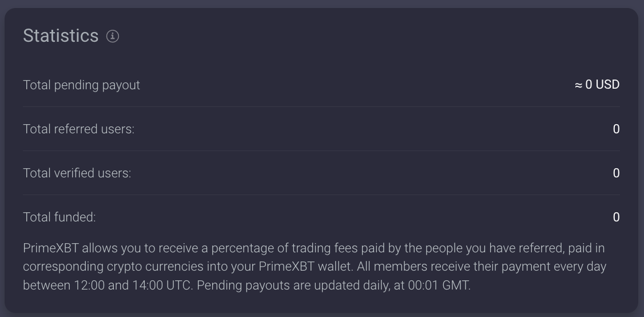Click the "12:00 and 14:00 UTC" time text
This screenshot has height=317, width=644.
coord(128,285)
